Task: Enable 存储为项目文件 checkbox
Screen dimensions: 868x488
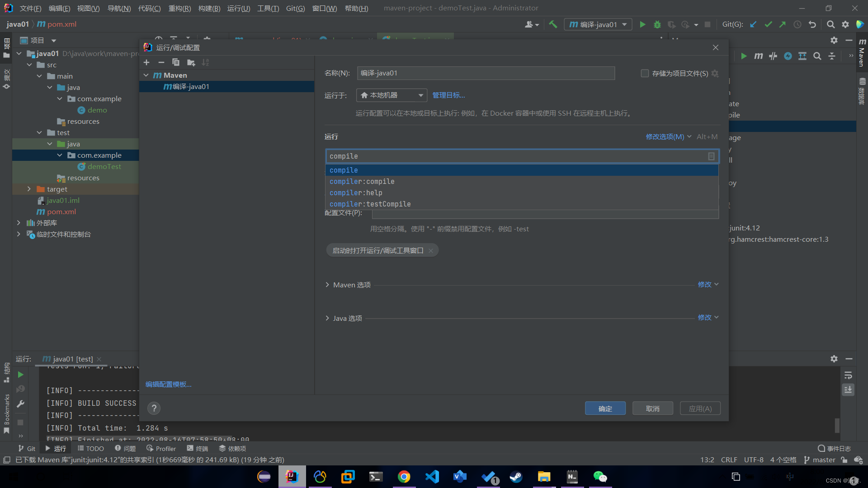Action: (645, 73)
